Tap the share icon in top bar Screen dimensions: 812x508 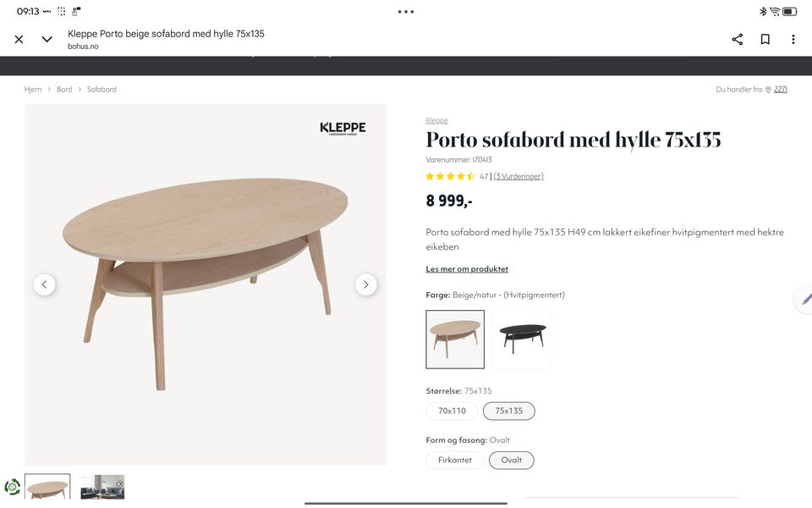(x=738, y=40)
